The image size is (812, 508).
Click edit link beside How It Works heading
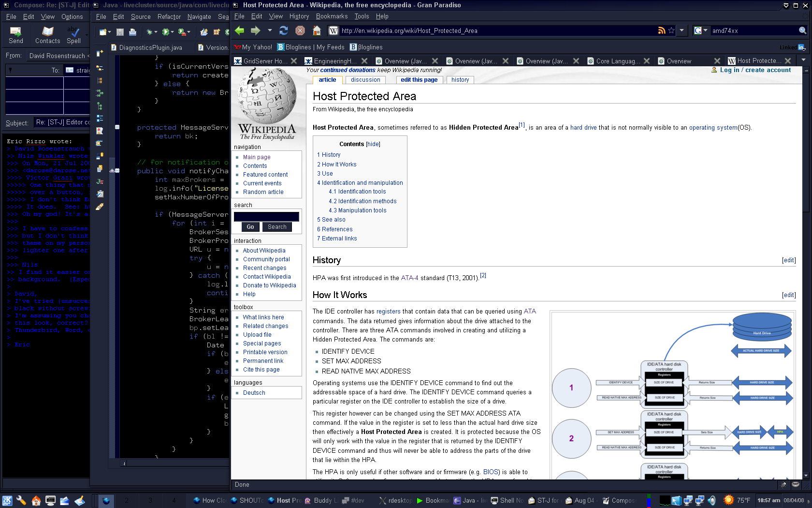pyautogui.click(x=789, y=295)
